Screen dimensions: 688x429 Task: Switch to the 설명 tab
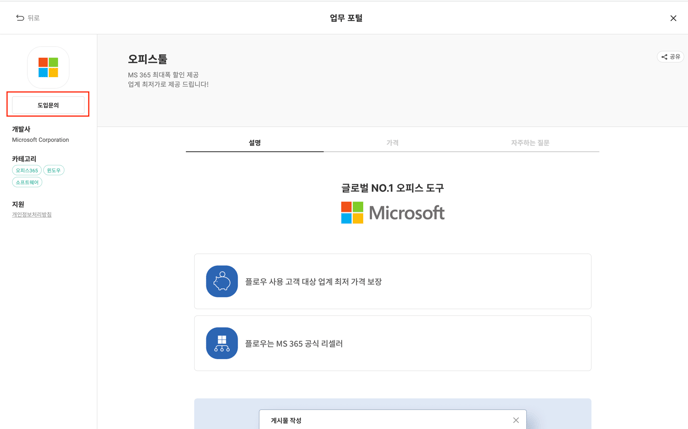pyautogui.click(x=254, y=143)
